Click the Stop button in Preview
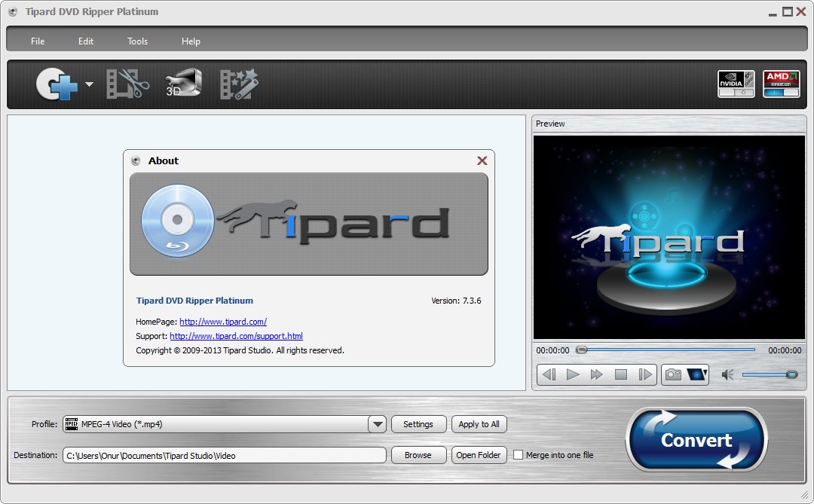 pyautogui.click(x=621, y=374)
